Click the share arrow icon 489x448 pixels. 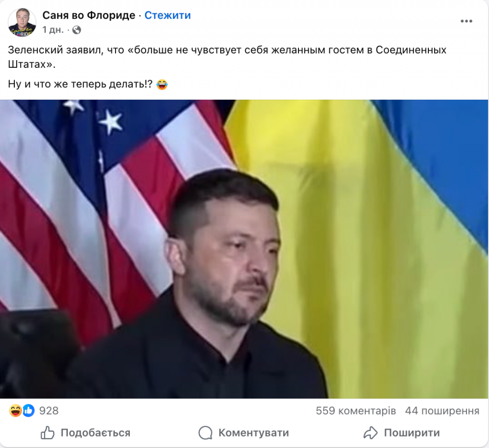point(371,433)
